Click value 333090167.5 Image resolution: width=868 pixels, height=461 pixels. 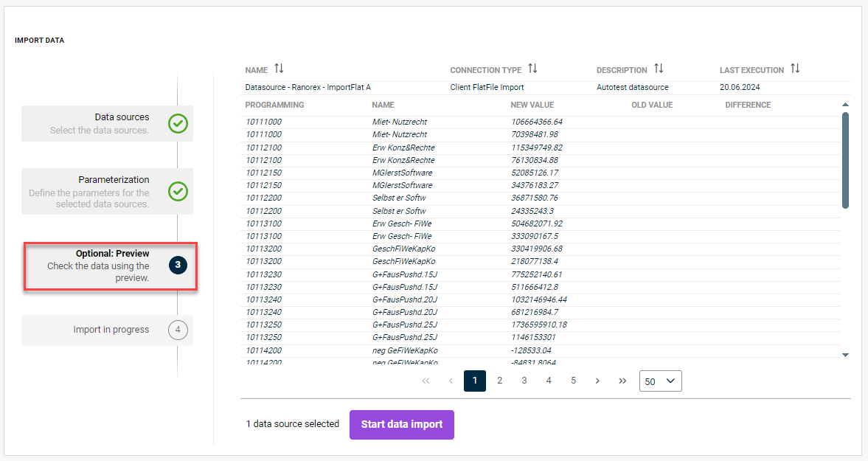pos(535,236)
